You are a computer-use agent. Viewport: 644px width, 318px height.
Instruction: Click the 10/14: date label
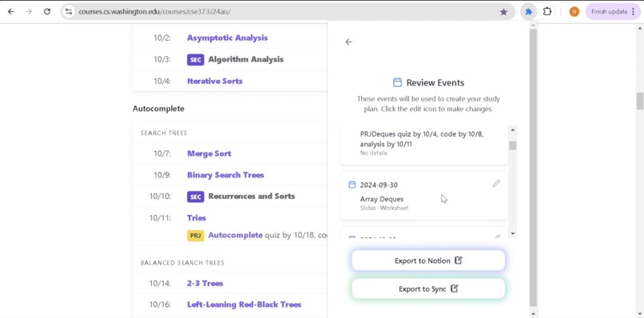(x=160, y=283)
